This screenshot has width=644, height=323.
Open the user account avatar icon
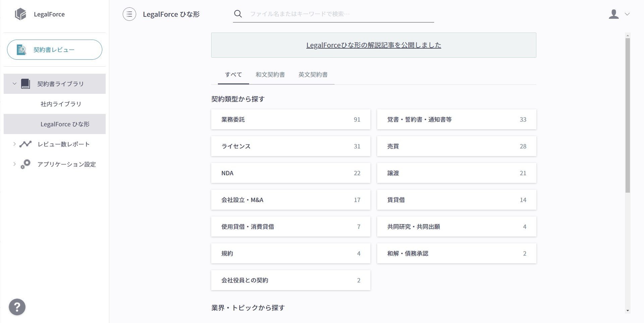(613, 14)
